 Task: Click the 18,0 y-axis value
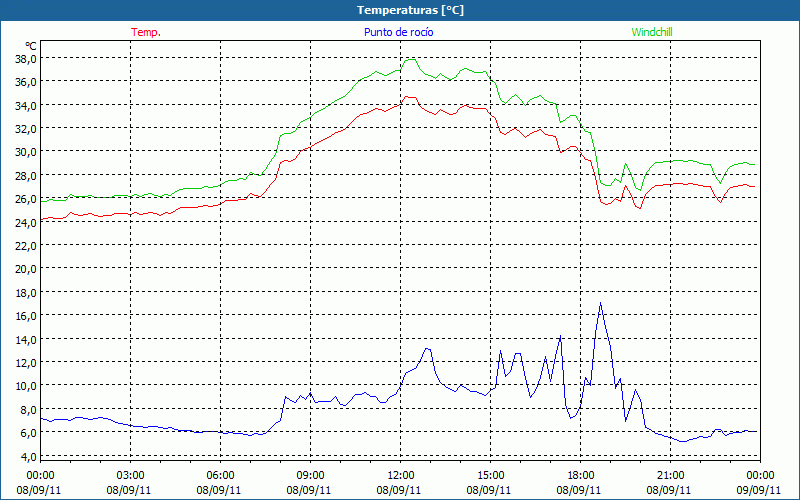[x=26, y=292]
